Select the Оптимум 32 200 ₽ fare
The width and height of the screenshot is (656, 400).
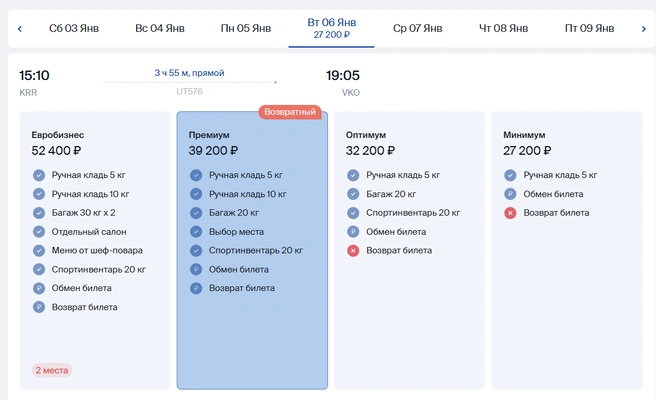[x=409, y=250]
